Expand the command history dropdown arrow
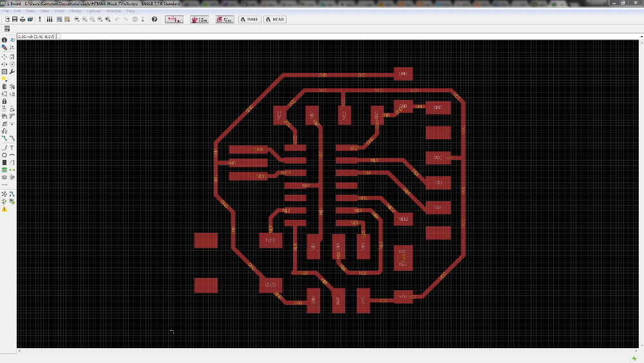Viewport: 644px width, 363px height. 641,37
